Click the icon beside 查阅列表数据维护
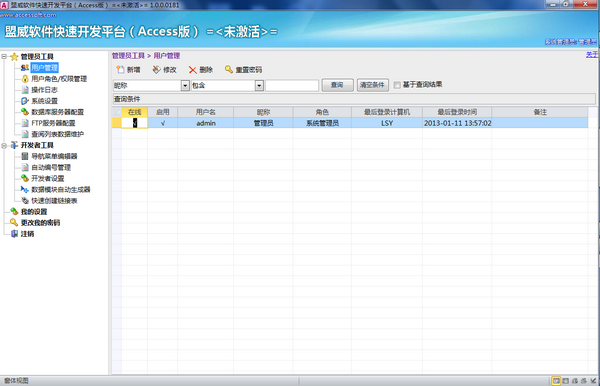Viewport: 600px width, 386px height. click(25, 134)
